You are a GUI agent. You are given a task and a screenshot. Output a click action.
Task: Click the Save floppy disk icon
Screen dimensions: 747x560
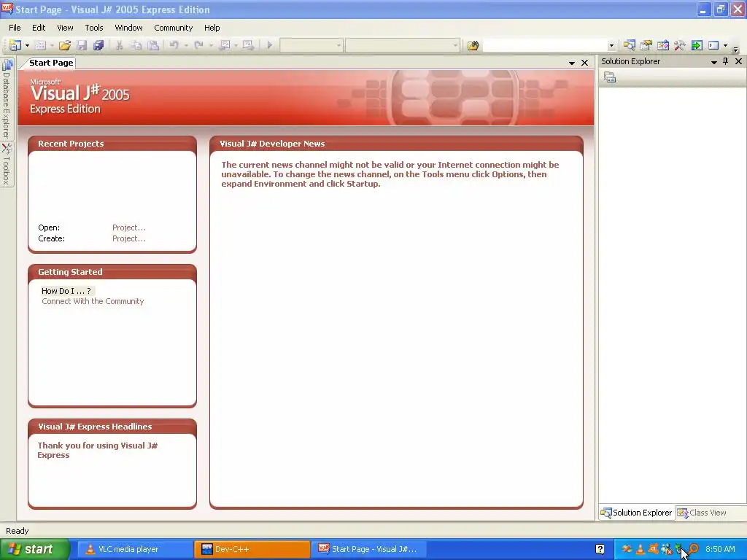[82, 45]
